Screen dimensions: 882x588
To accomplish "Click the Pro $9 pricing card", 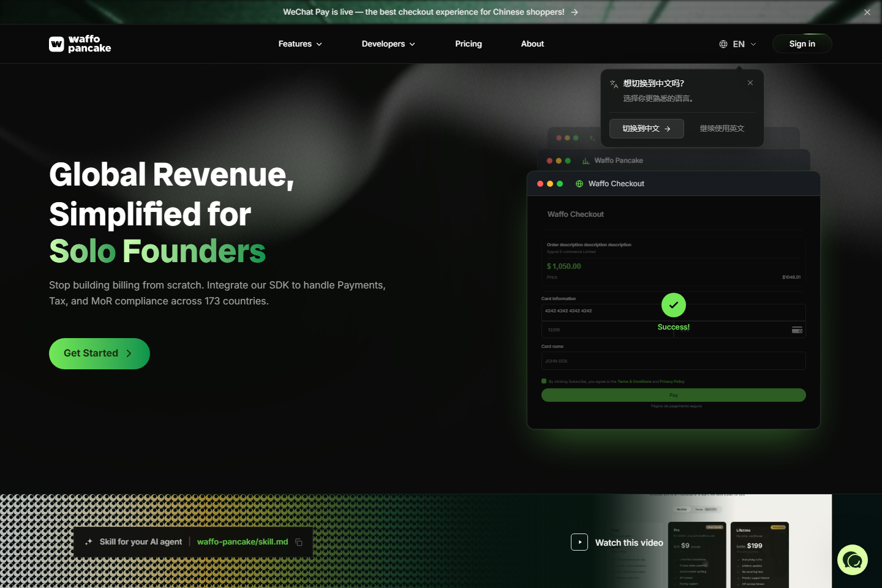I will [697, 555].
